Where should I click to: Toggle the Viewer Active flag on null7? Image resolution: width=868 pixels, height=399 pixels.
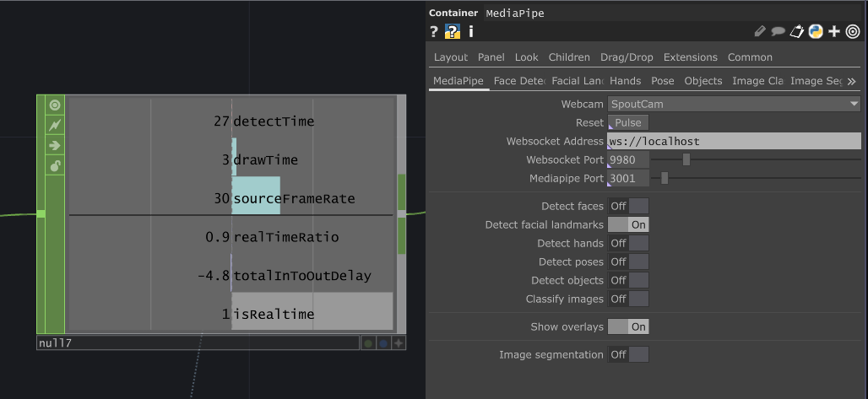click(55, 105)
